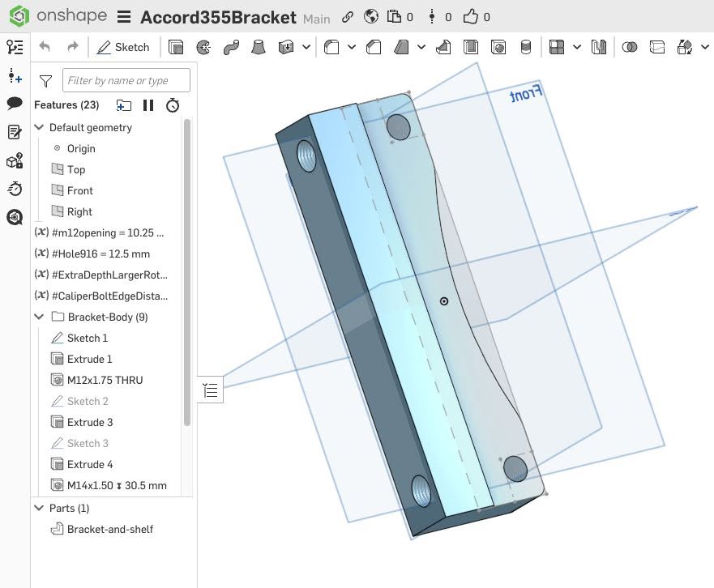Click the insert configuration icon in sidebar
Screen dimensions: 714x588
point(15,75)
